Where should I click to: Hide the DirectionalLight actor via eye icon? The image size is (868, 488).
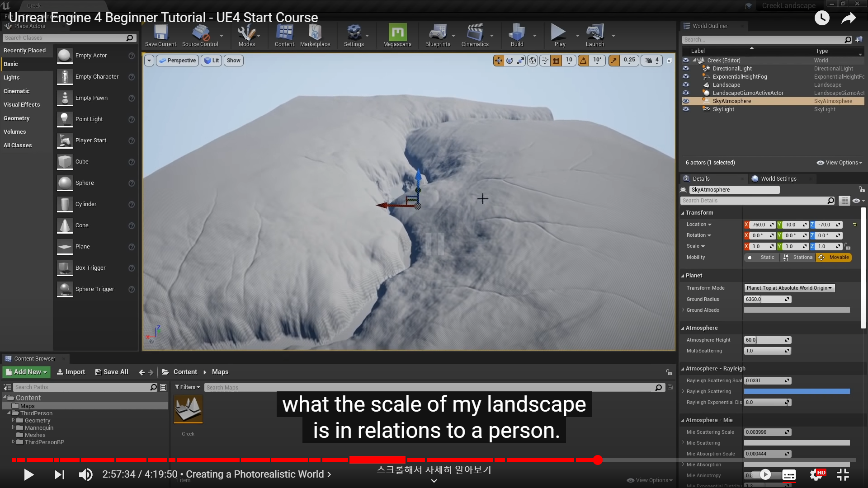pos(686,69)
